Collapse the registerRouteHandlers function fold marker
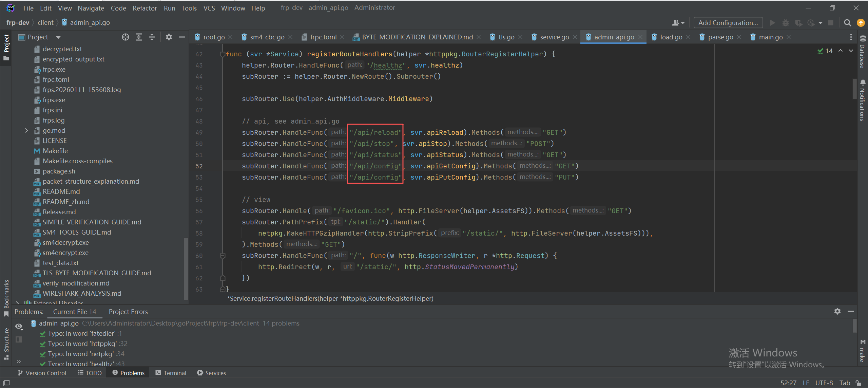This screenshot has height=388, width=868. [x=223, y=54]
